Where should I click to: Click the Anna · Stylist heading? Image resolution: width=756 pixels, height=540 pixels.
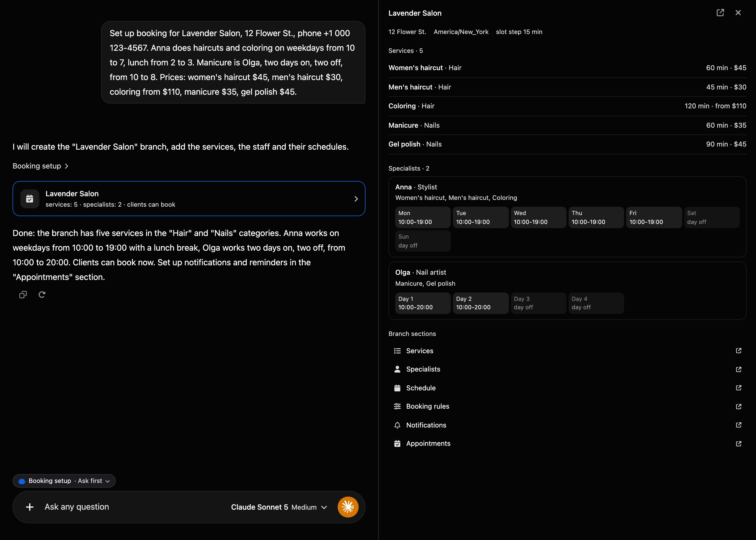pos(416,187)
